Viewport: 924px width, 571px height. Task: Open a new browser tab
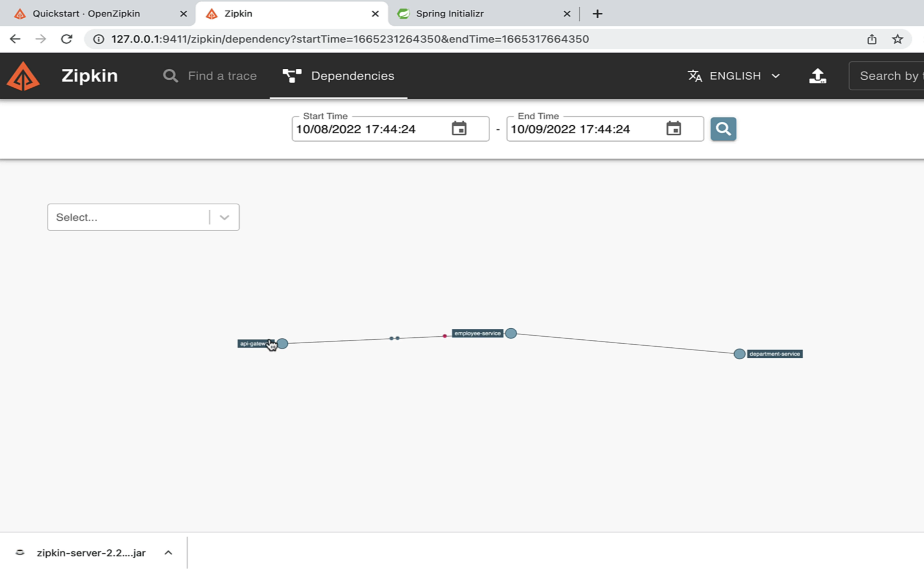[x=597, y=14]
